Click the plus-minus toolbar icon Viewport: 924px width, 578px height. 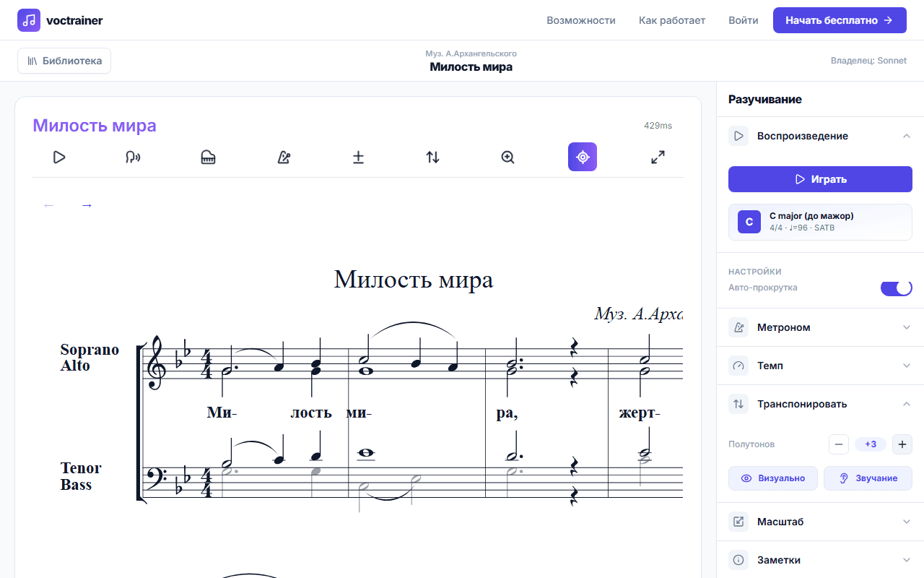(x=358, y=157)
